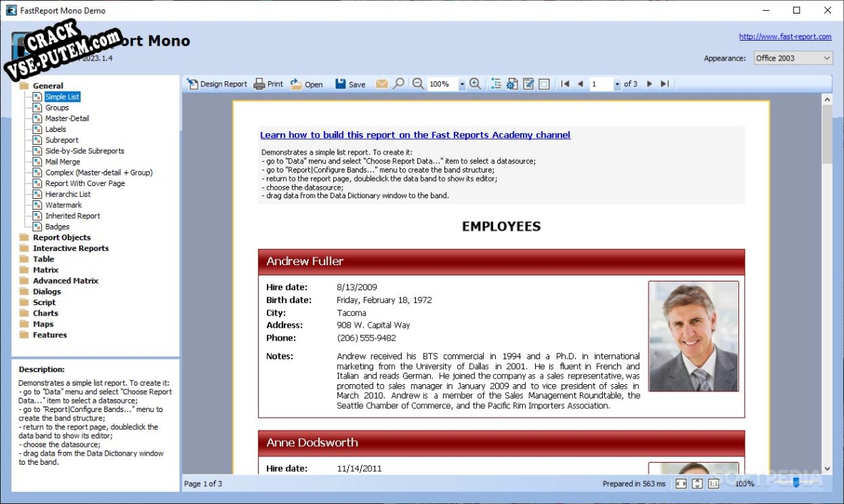Open a report file with Open icon

306,84
